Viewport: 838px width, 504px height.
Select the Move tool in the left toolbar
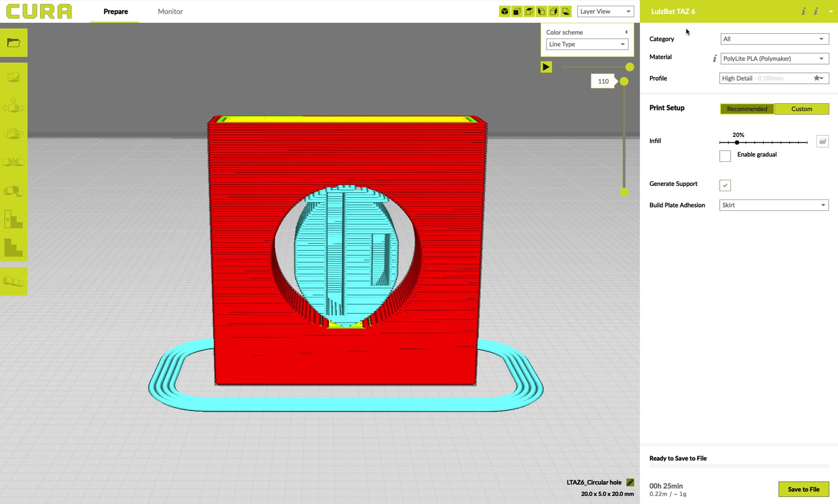point(14,105)
